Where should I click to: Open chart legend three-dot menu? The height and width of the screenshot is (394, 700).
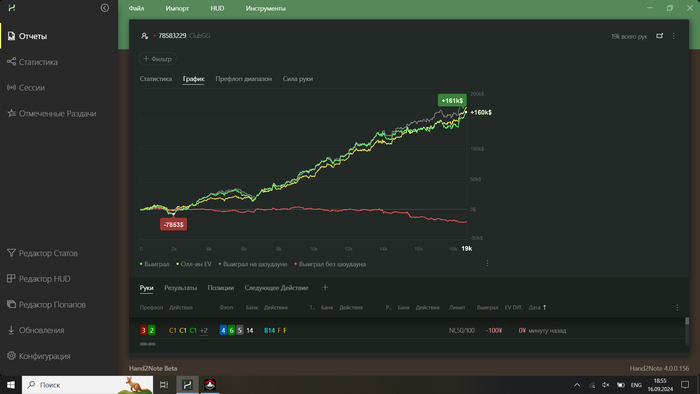[487, 263]
